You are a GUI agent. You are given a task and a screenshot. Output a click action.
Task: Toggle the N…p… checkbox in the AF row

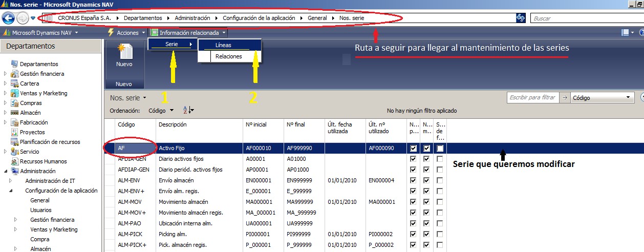(x=413, y=149)
